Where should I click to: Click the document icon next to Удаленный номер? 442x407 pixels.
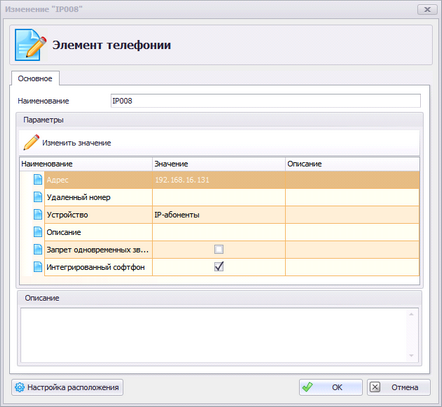pyautogui.click(x=38, y=197)
